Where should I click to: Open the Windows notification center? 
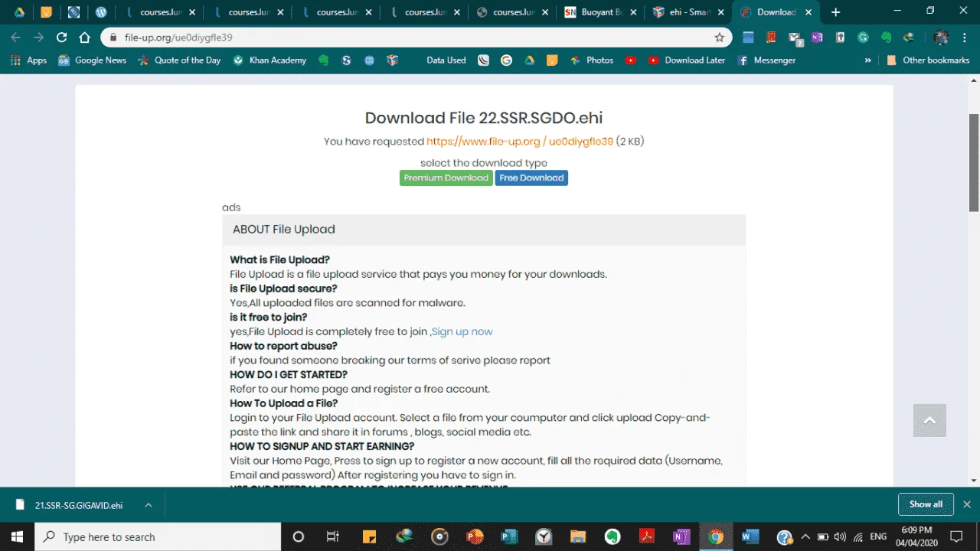pos(956,536)
